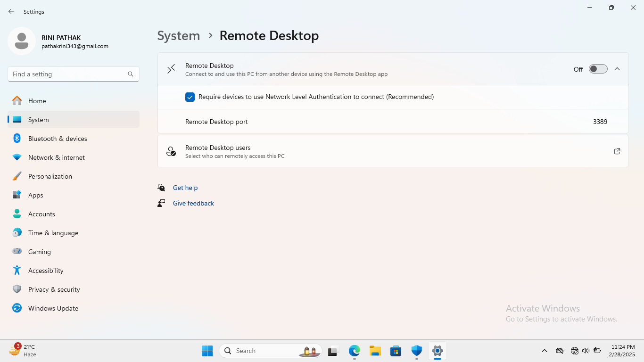This screenshot has width=644, height=362.
Task: Open external link icon for Remote Desktop users
Action: 617,151
